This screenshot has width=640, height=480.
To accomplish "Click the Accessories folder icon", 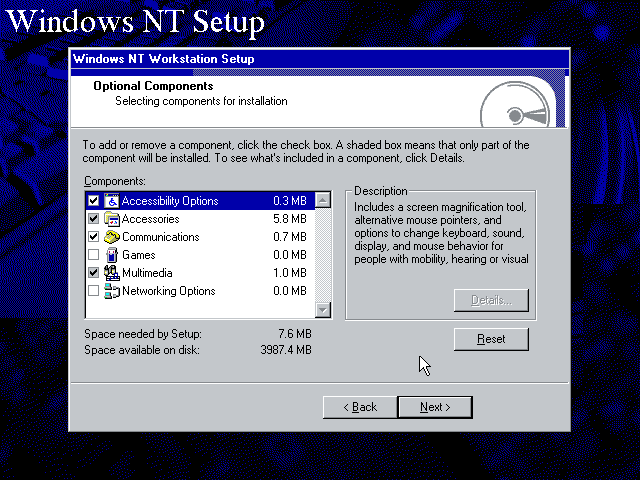I will 111,219.
